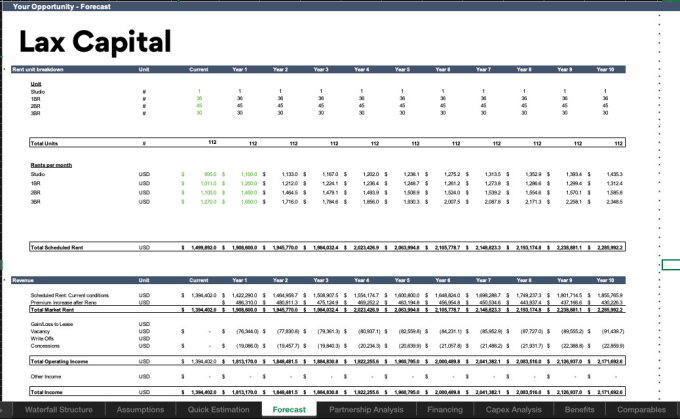This screenshot has width=680, height=419.
Task: Click the 'Other Income' row label
Action: (46, 376)
